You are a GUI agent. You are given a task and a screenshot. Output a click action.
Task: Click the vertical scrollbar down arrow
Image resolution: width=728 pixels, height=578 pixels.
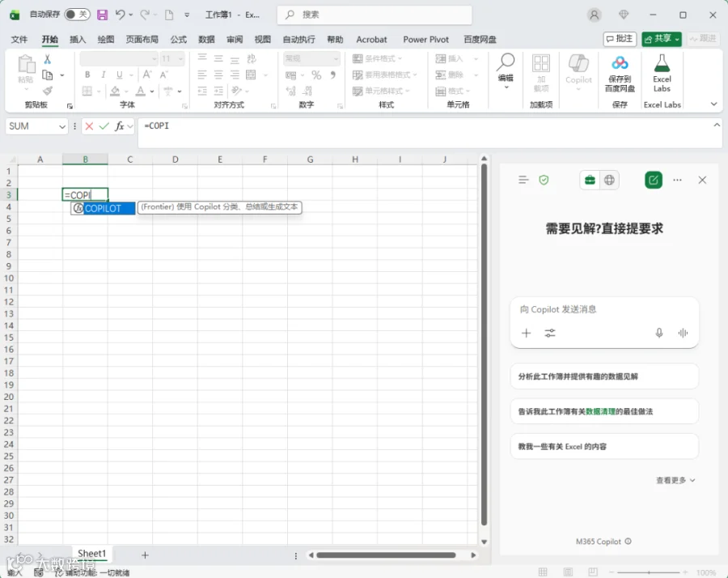pyautogui.click(x=484, y=542)
